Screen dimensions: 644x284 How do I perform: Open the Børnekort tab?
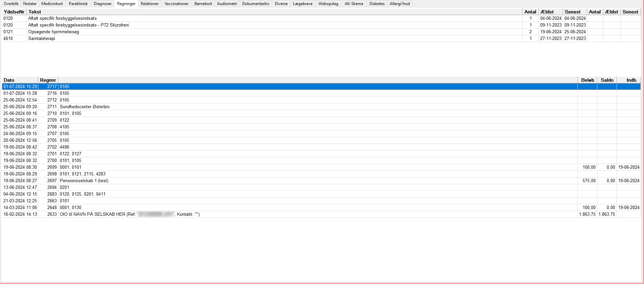(203, 4)
